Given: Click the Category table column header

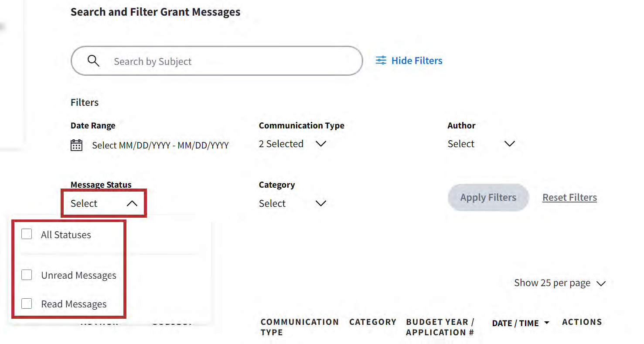Looking at the screenshot, I should click(x=372, y=322).
